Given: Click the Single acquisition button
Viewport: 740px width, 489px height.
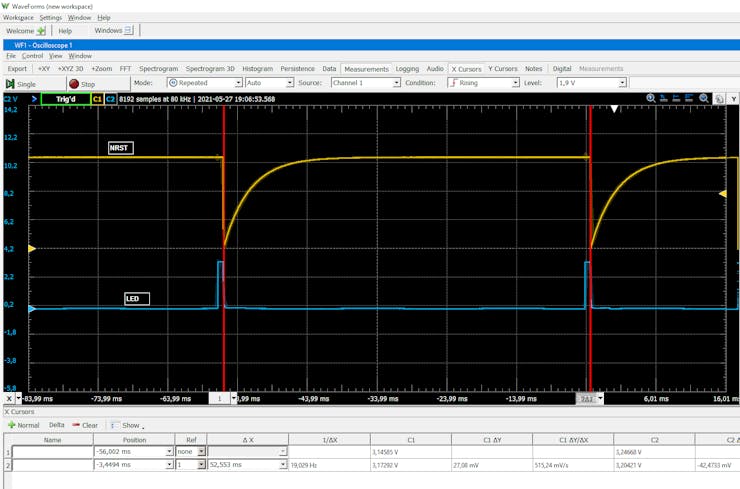Looking at the screenshot, I should pos(22,84).
